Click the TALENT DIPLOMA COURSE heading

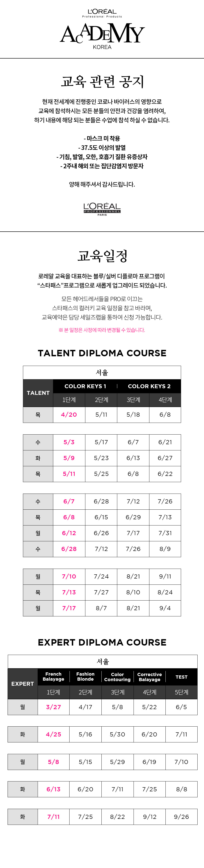(102, 353)
